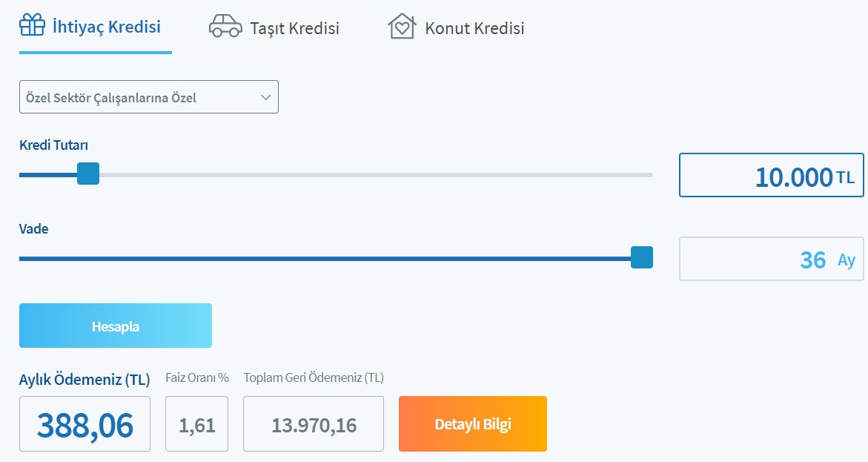Click the Kredi Tutarı slider handle
The width and height of the screenshot is (868, 462).
point(88,174)
